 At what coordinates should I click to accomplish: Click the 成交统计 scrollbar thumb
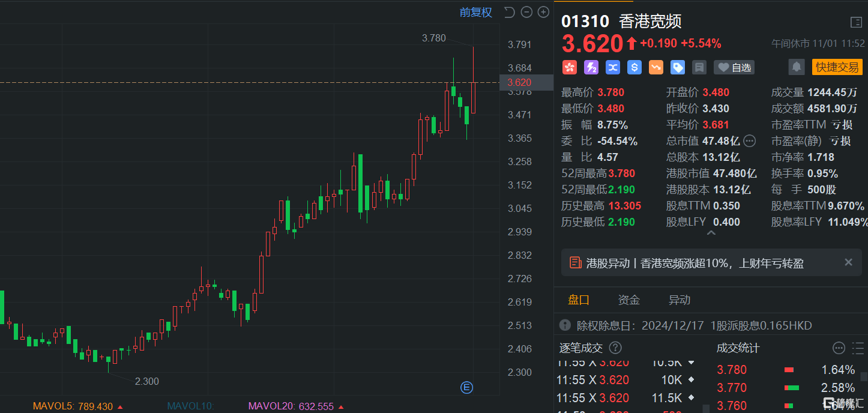(864, 376)
